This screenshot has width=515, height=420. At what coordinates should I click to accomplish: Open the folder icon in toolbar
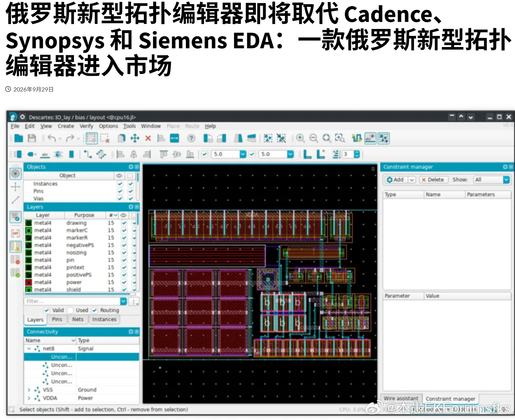(x=19, y=138)
